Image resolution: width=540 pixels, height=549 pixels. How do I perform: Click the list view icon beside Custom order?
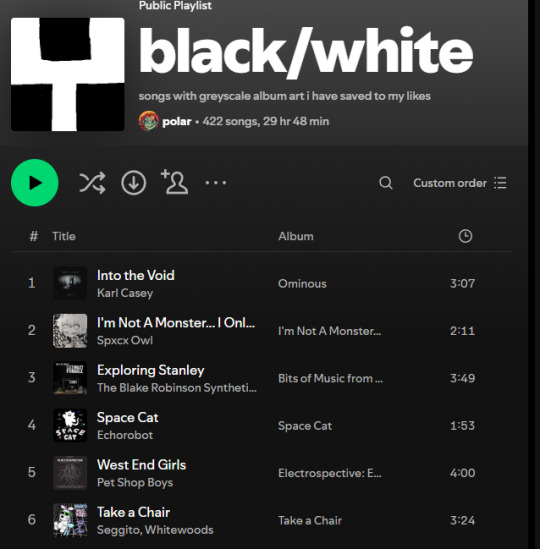click(x=500, y=183)
